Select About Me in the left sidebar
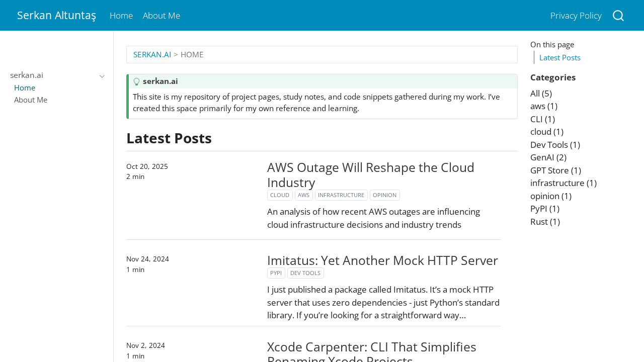Viewport: 644px width, 362px height. click(x=31, y=100)
